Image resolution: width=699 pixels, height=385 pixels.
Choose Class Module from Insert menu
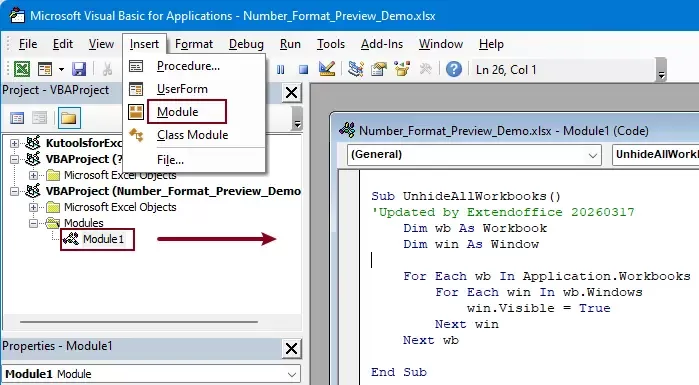195,135
